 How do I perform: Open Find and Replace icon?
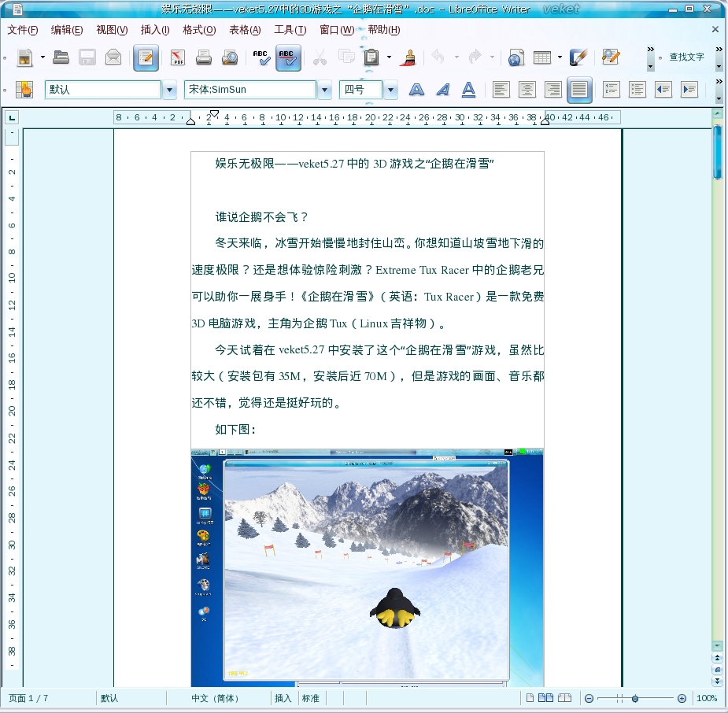[x=611, y=57]
